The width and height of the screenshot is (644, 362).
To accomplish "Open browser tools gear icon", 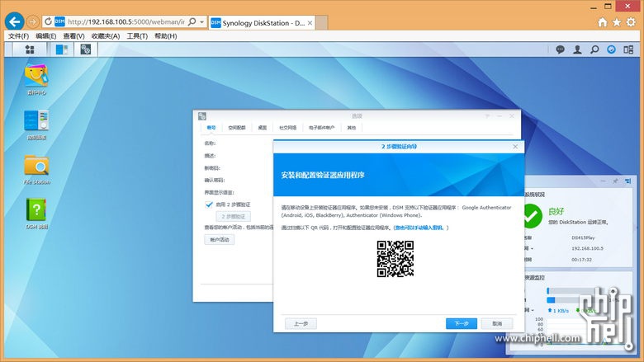I will coord(631,22).
